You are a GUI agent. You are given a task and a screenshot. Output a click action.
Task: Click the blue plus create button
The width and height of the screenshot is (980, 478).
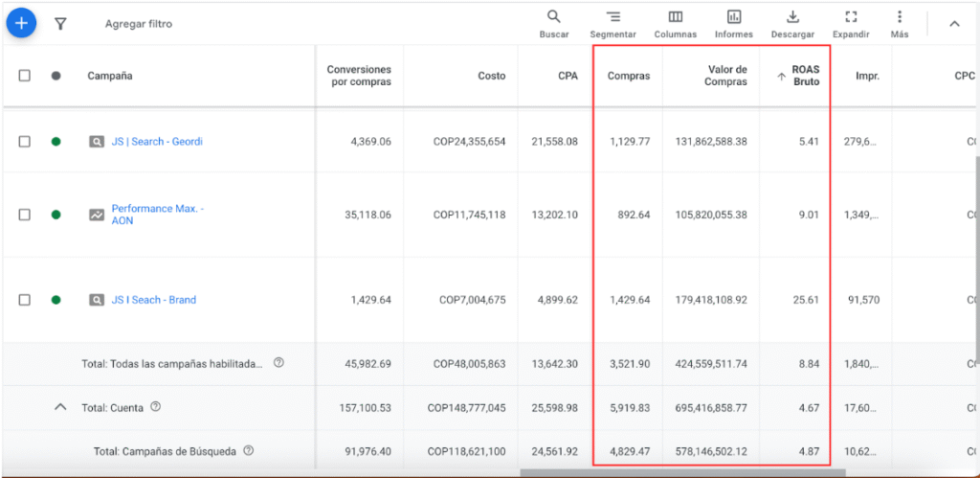tap(21, 23)
